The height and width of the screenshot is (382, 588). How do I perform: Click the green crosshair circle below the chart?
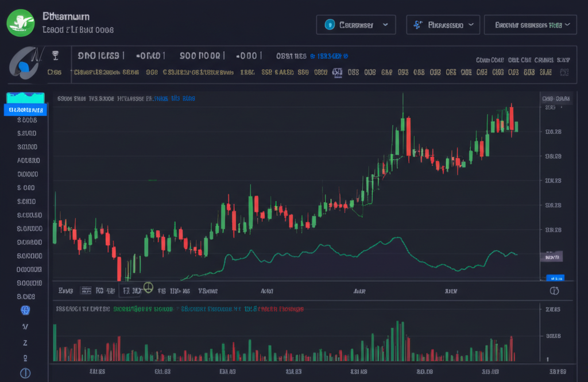click(148, 287)
